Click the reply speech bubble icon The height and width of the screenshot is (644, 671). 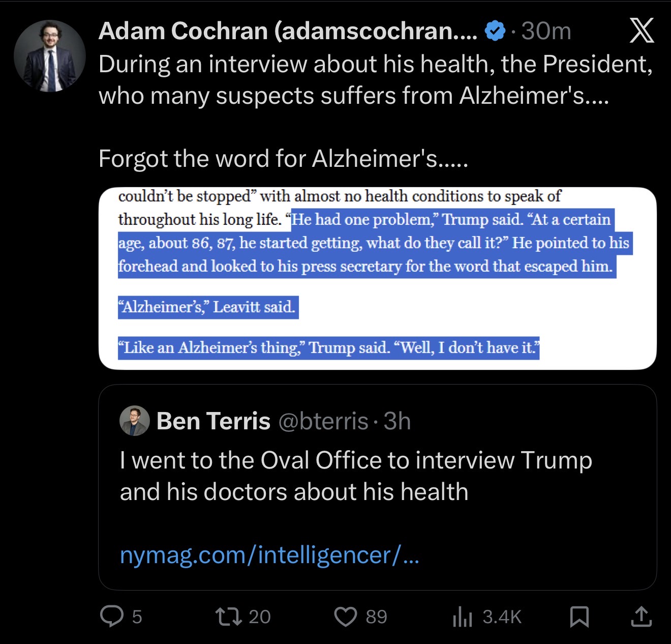click(112, 616)
